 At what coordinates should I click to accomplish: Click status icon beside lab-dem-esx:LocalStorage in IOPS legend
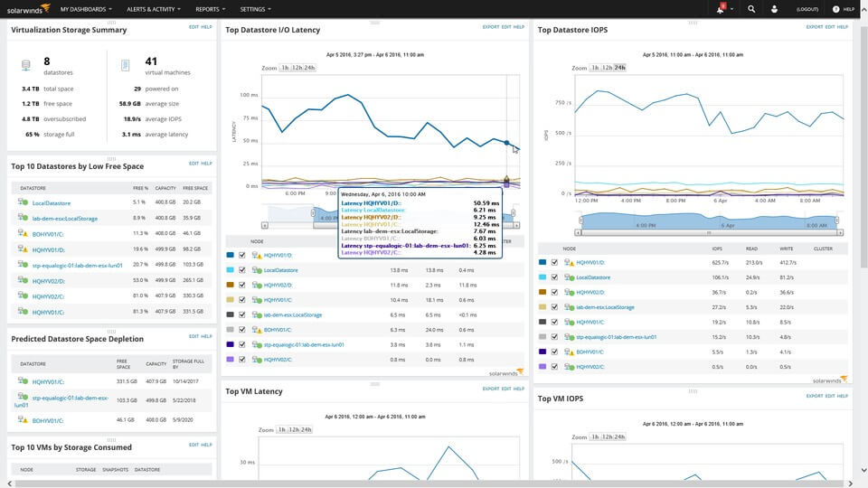pos(569,307)
